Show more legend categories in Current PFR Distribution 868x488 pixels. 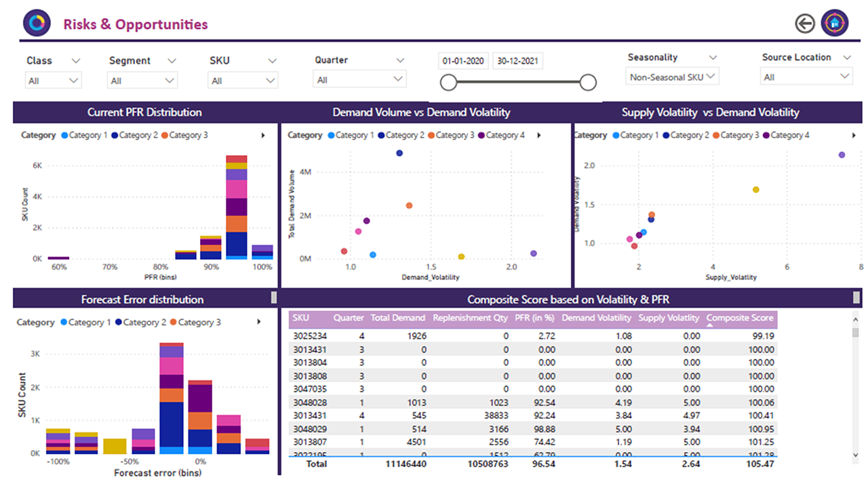263,136
